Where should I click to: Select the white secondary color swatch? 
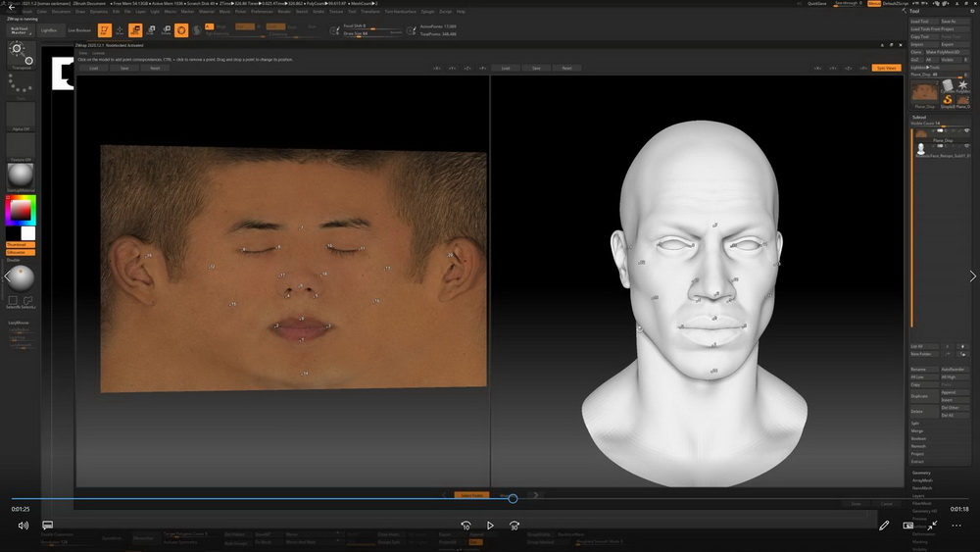pos(28,233)
